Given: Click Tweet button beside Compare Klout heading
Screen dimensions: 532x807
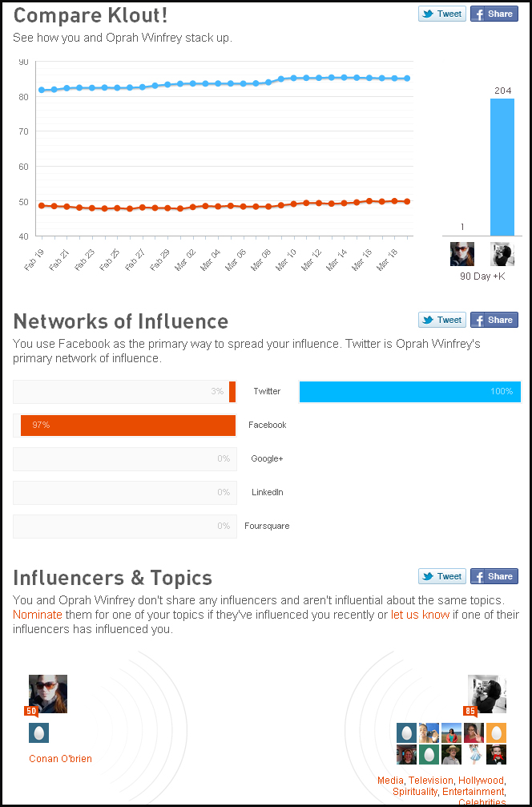Looking at the screenshot, I should pyautogui.click(x=441, y=14).
